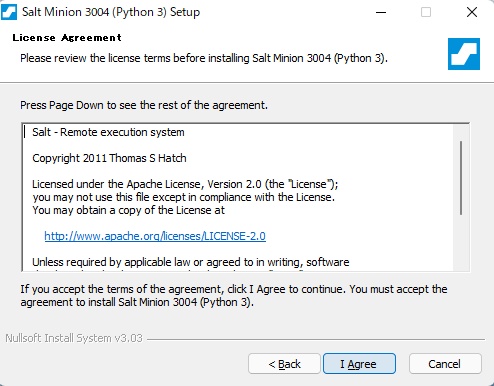Image resolution: width=494 pixels, height=386 pixels.
Task: Click the 'Press Page Down' instruction text
Action: 144,105
